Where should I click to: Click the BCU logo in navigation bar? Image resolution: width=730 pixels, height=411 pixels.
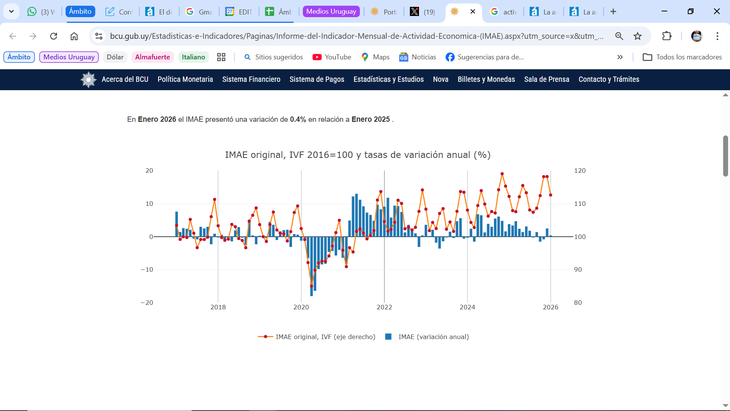tap(89, 79)
